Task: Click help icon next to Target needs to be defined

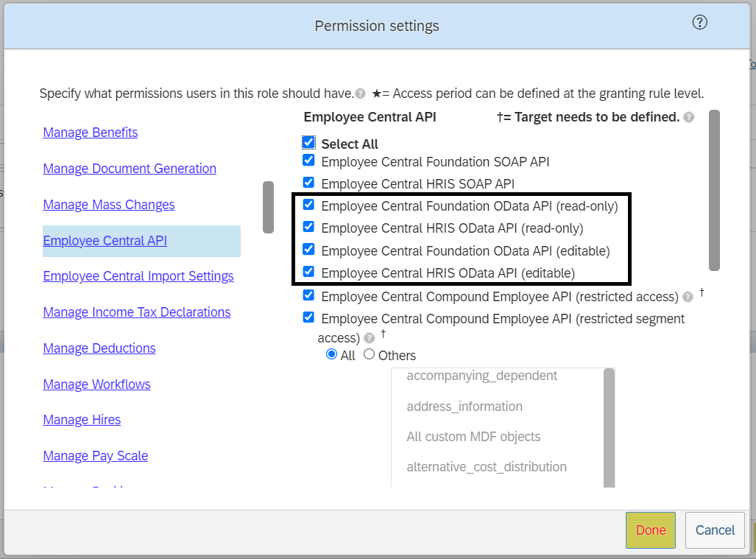Action: [689, 117]
